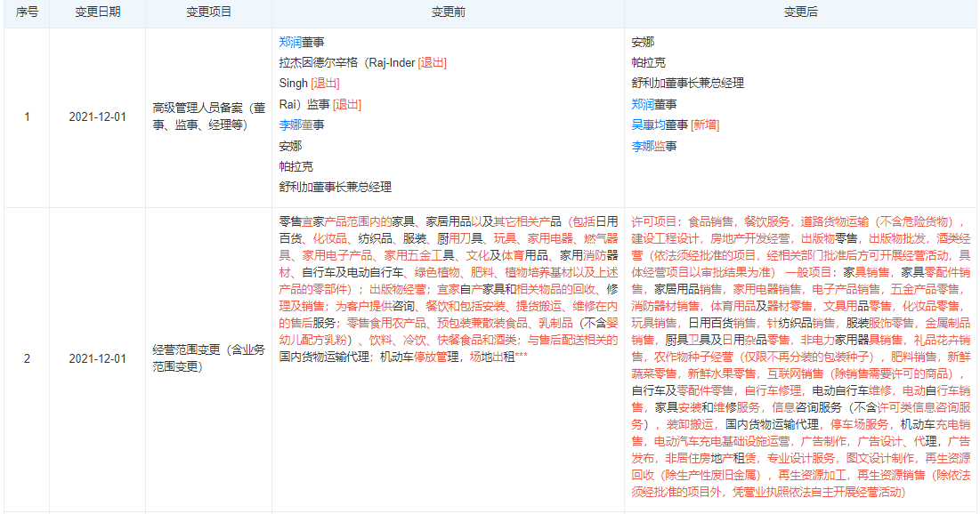This screenshot has width=980, height=514.
Task: Click the 经营范围变更 change item cell
Action: click(x=208, y=359)
